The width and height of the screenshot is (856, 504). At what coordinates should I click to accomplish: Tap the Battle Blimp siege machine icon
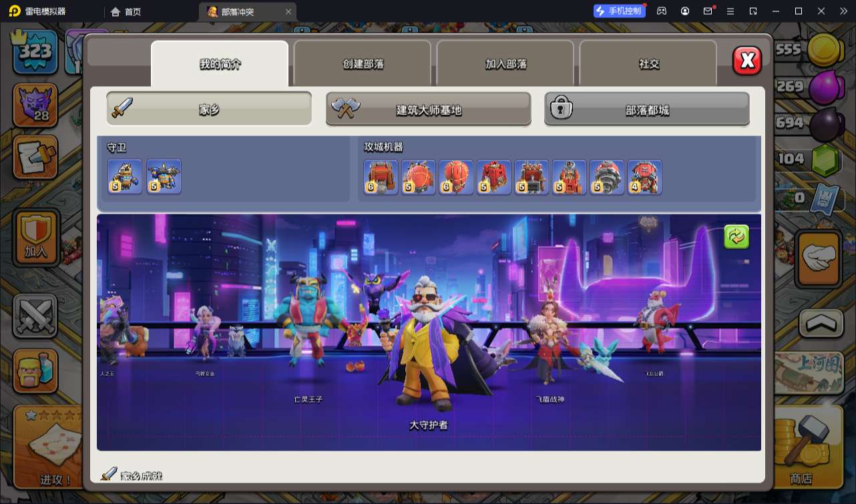(x=419, y=177)
